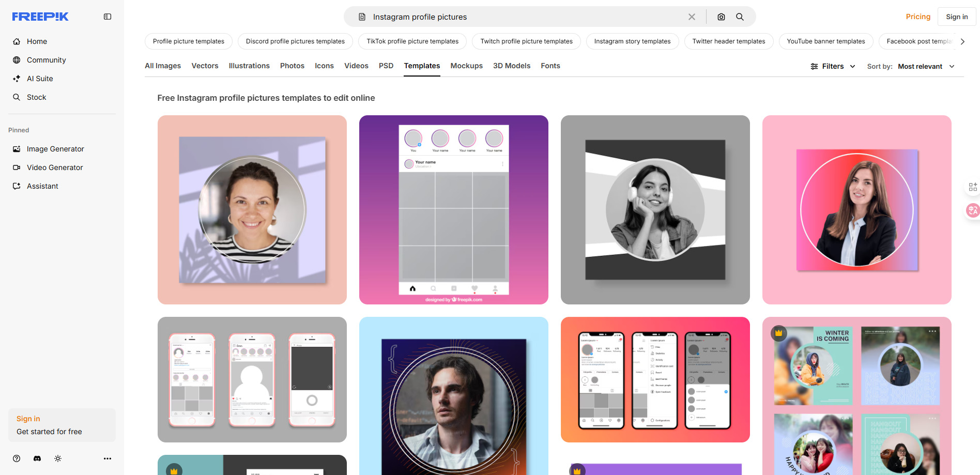Image resolution: width=980 pixels, height=475 pixels.
Task: Switch to the Mockups tab
Action: point(466,66)
